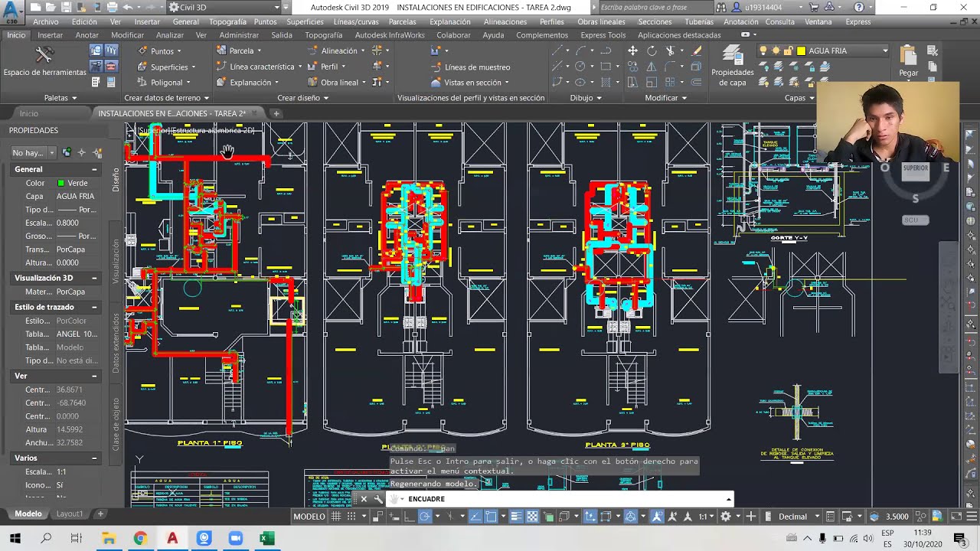Open the Tuberías menu
Screen dimensions: 980x551
[x=699, y=21]
